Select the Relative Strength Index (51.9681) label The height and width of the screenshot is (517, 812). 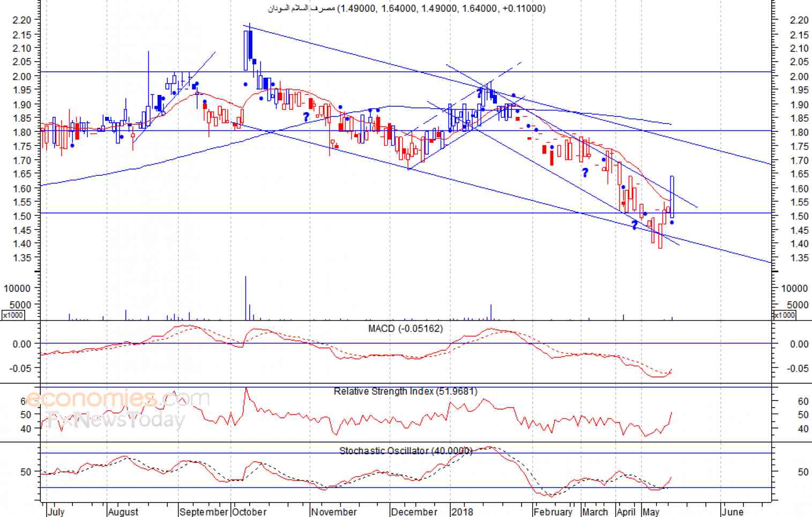(405, 392)
